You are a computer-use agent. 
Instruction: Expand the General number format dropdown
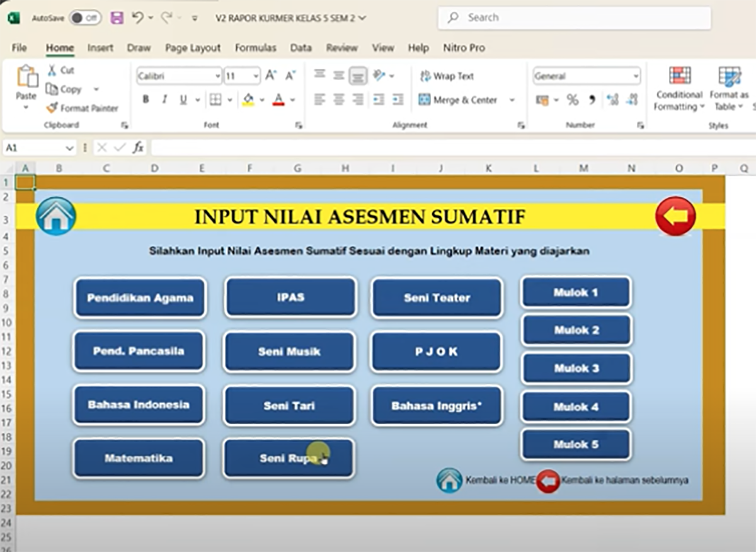(x=635, y=76)
